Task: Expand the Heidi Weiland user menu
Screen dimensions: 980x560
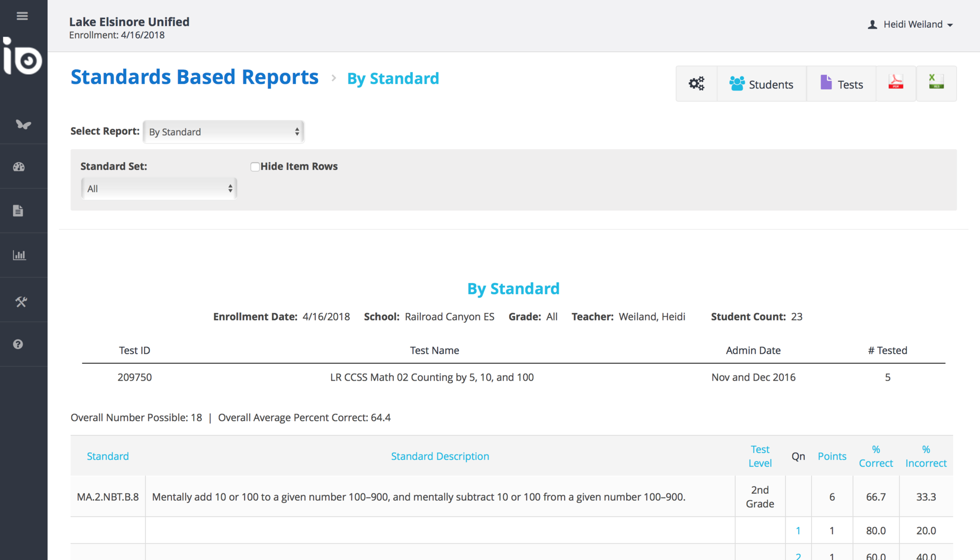Action: (911, 24)
